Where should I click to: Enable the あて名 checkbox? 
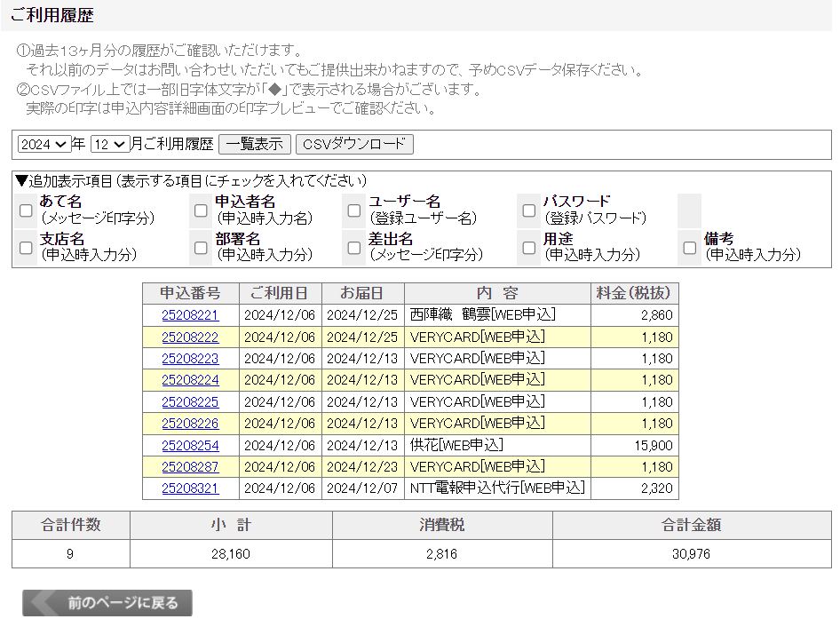(26, 210)
